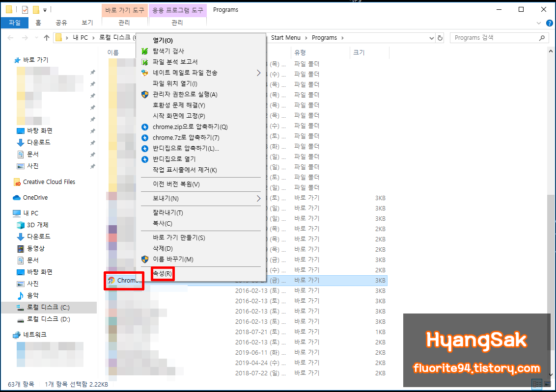The height and width of the screenshot is (392, 556).
Task: Click the 음악 music note icon
Action: [21, 295]
